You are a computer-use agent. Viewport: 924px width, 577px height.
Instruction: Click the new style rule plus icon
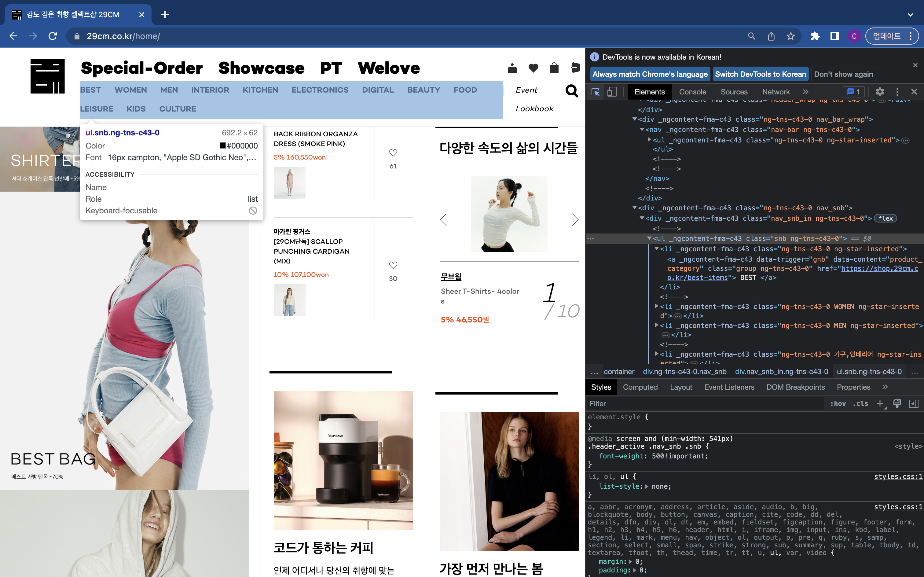point(880,404)
